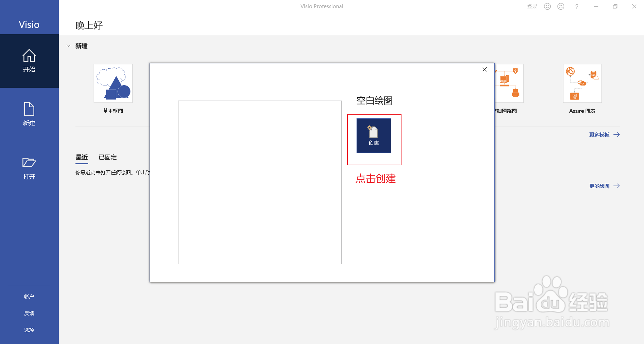Open 反馈 (Feedback) in sidebar
The width and height of the screenshot is (644, 344).
pos(29,313)
